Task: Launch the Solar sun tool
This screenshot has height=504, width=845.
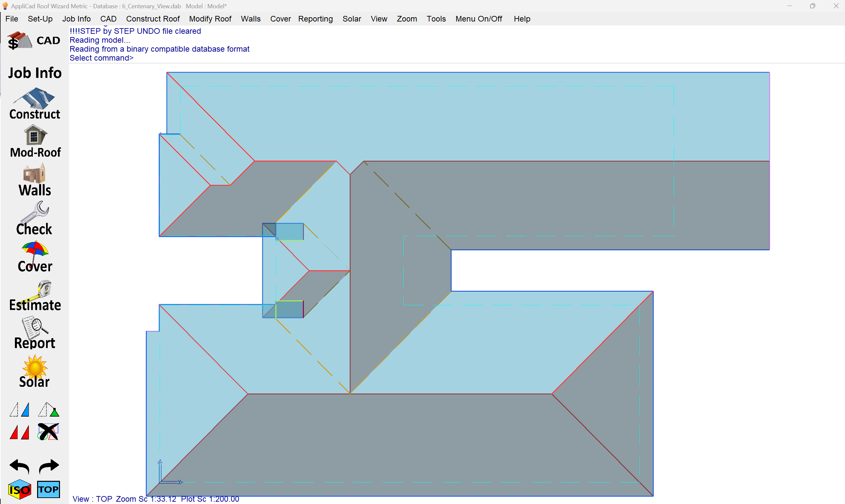Action: [x=34, y=372]
